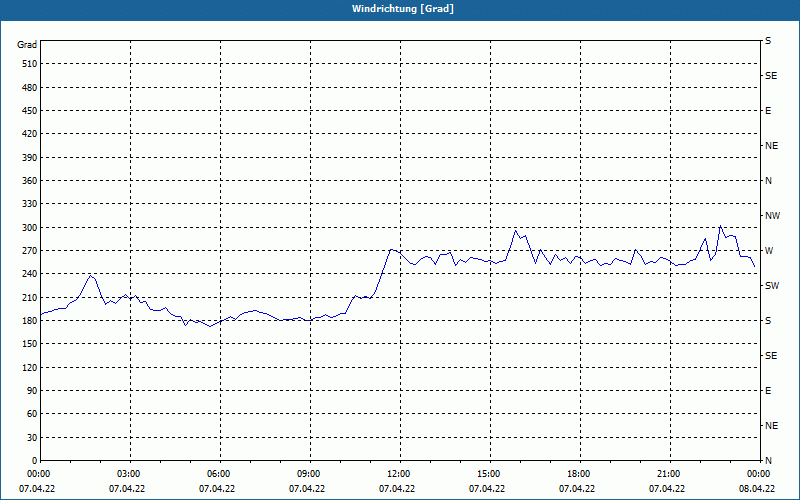Pick the 390 left axis label

pos(30,158)
